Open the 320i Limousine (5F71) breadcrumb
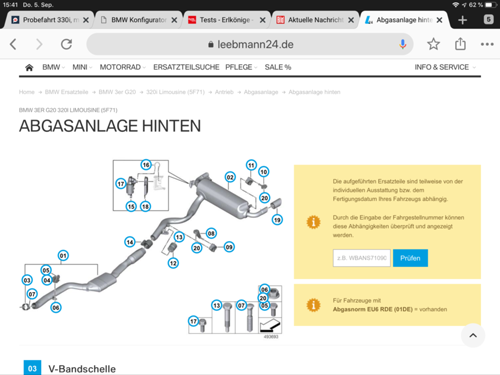The width and height of the screenshot is (500, 375). [x=175, y=92]
